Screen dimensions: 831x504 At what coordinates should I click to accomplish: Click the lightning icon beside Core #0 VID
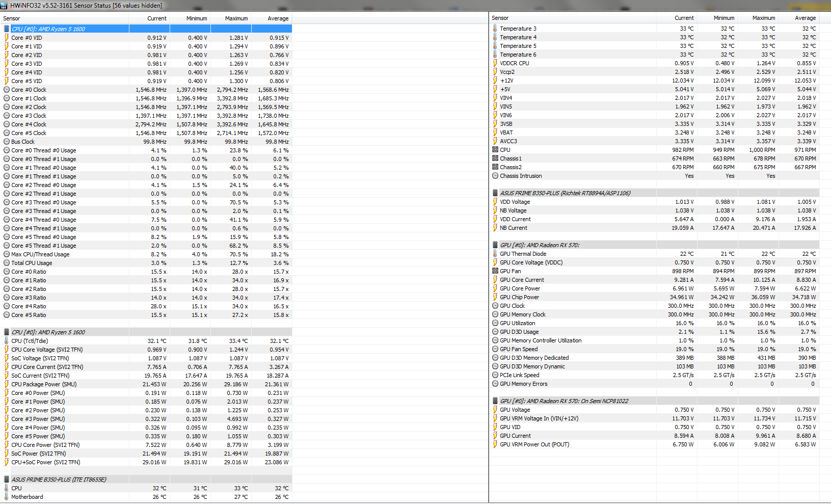click(7, 38)
